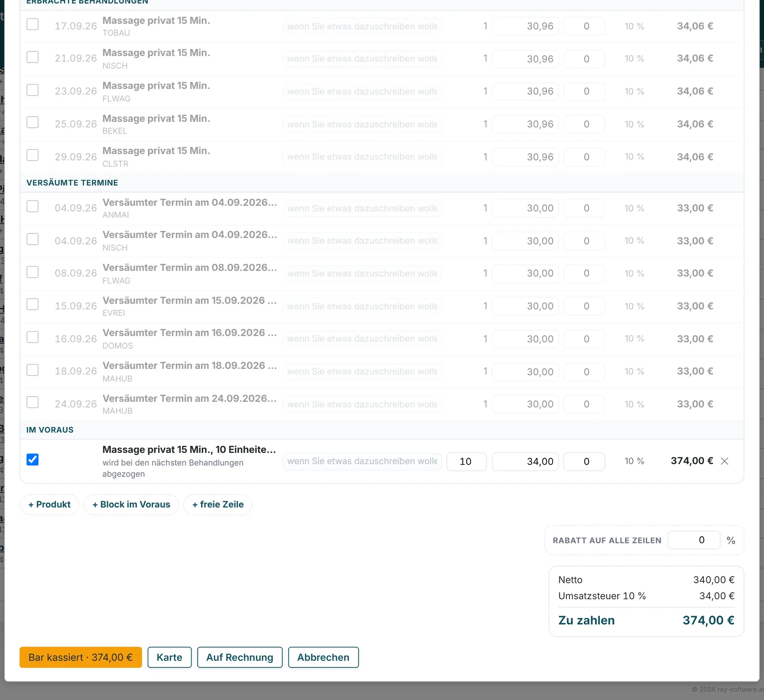The width and height of the screenshot is (764, 700).
Task: Click the VERSÄUMTE TERMINE section heading
Action: (x=72, y=183)
